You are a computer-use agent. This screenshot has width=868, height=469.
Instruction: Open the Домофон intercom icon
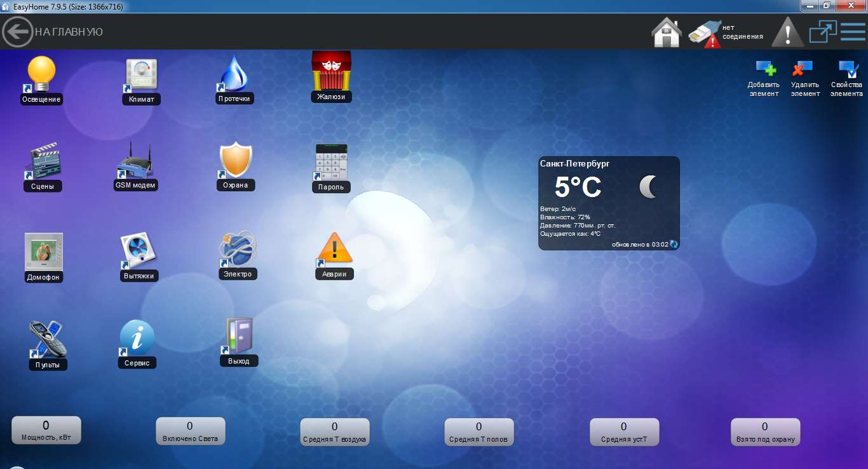pyautogui.click(x=43, y=252)
